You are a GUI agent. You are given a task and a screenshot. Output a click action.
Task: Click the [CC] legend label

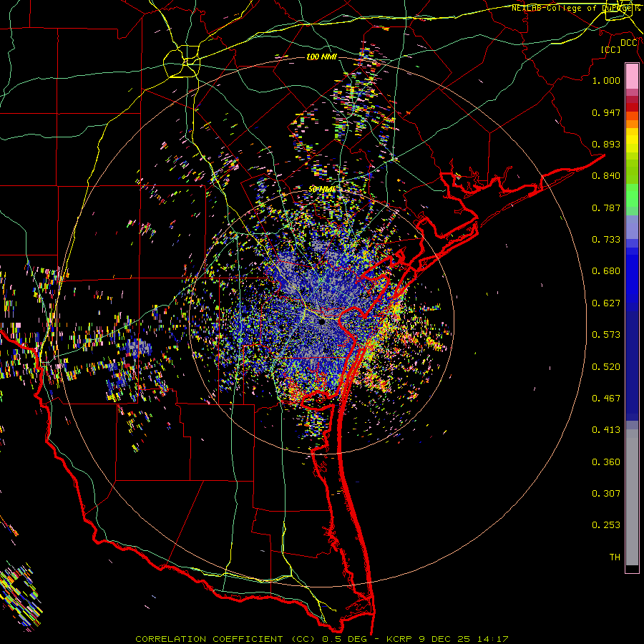pyautogui.click(x=611, y=49)
